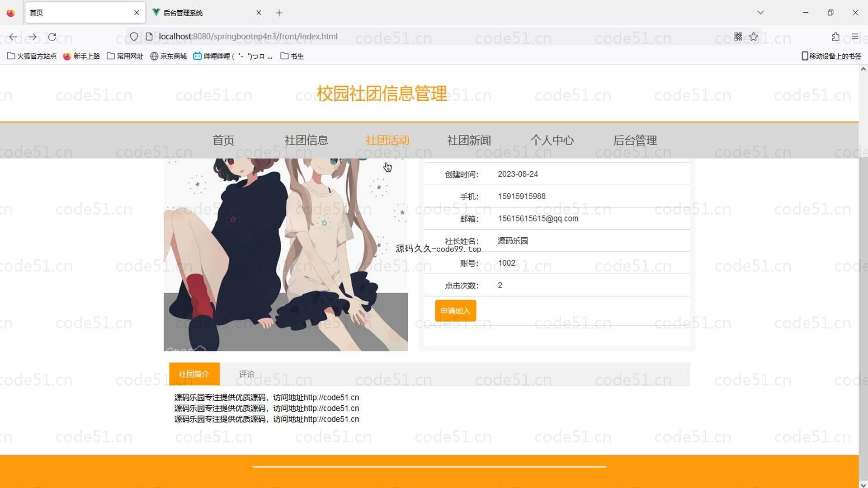Go to 首页 in the site navigation
Viewport: 868px width, 488px height.
pyautogui.click(x=223, y=140)
